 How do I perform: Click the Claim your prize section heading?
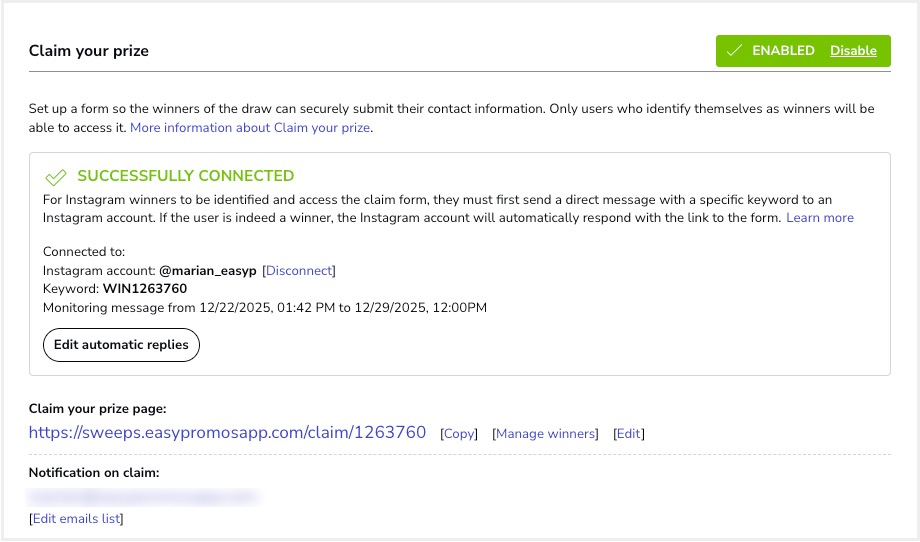pyautogui.click(x=89, y=51)
